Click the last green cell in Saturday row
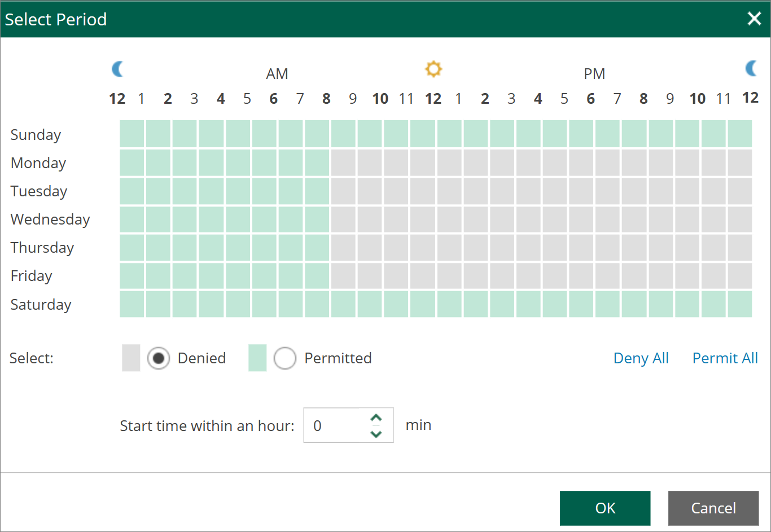This screenshot has width=771, height=532. (739, 304)
